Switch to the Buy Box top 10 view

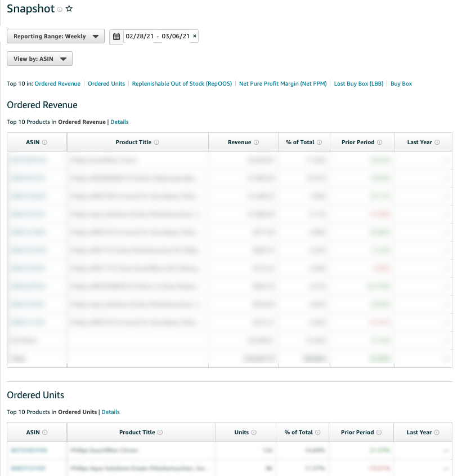coord(401,83)
